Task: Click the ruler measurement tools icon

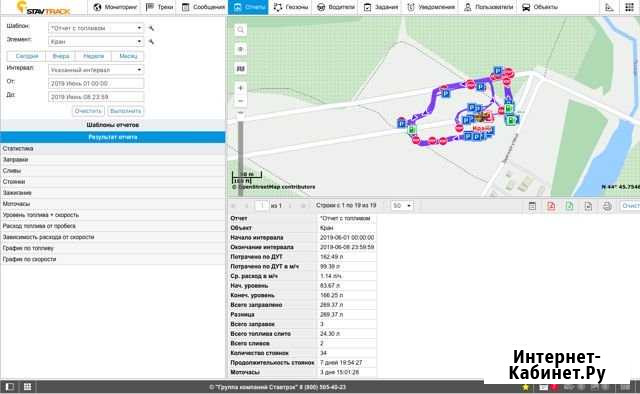Action: pyautogui.click(x=609, y=7)
